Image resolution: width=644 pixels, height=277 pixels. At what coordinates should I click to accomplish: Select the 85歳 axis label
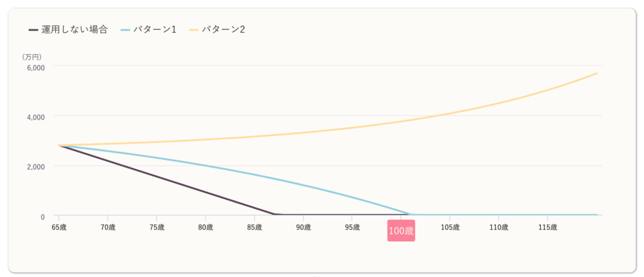point(255,227)
